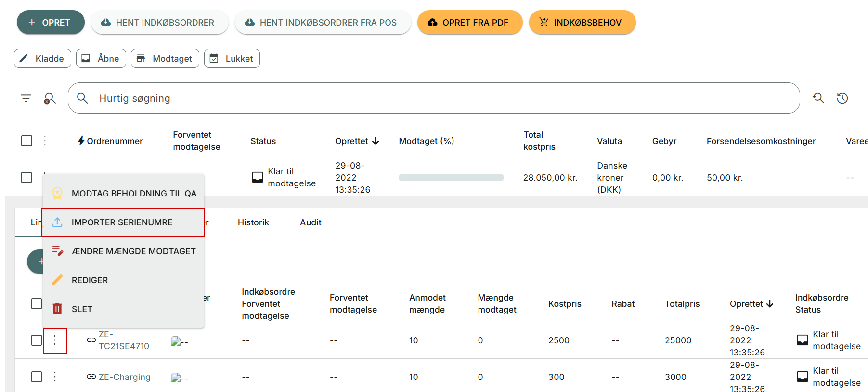The image size is (868, 392).
Task: Sort orders by Oprettet column arrow
Action: pos(376,141)
